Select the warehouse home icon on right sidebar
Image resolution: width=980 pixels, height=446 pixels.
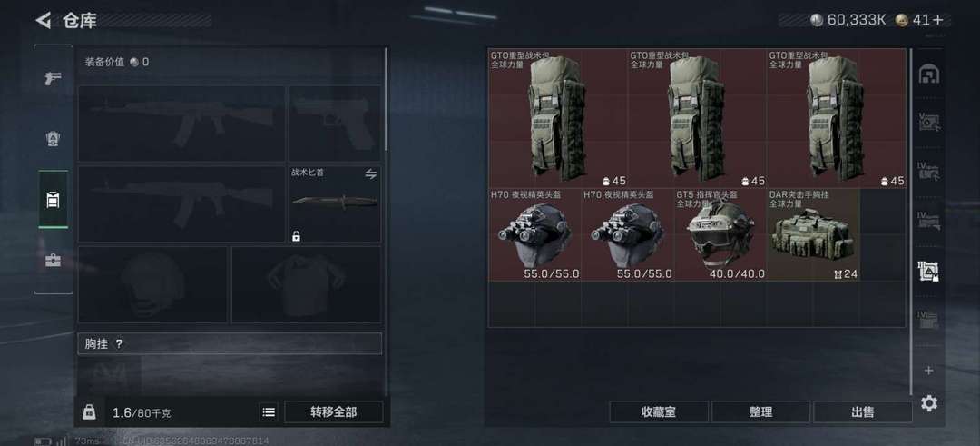tap(929, 74)
